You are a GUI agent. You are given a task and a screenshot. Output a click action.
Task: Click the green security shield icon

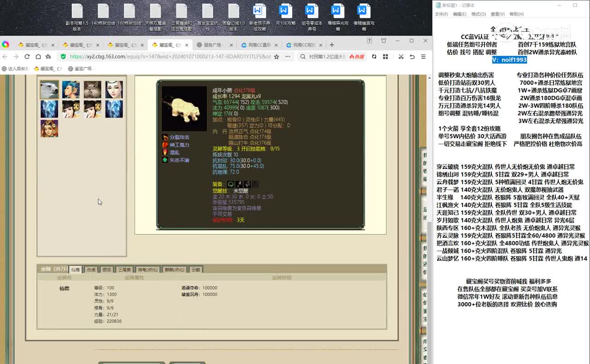coord(64,57)
